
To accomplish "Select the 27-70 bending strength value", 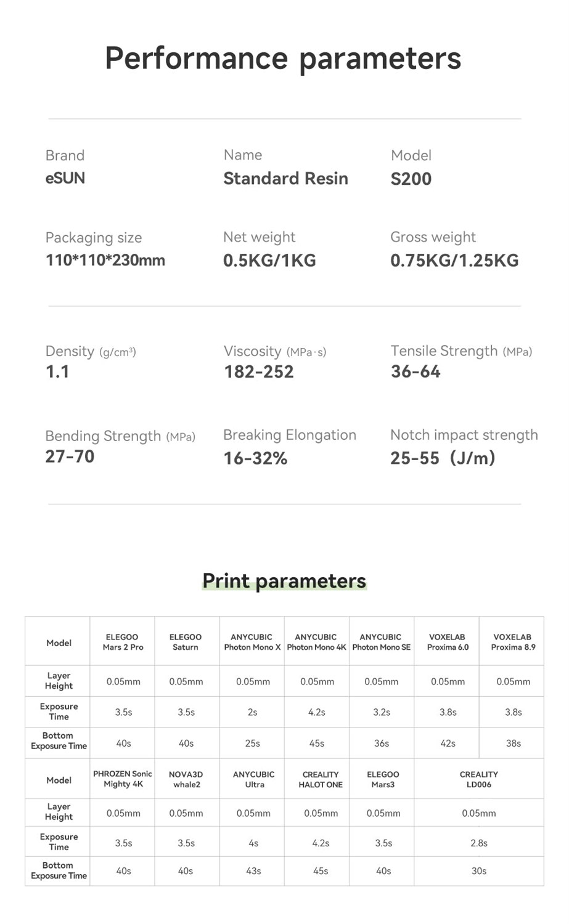I will 70,456.
